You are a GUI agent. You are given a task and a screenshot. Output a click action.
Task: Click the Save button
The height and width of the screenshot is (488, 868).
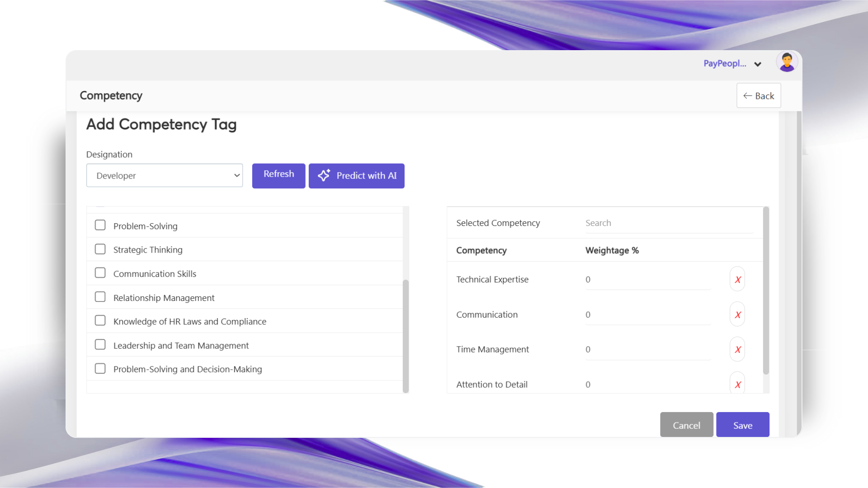click(x=742, y=425)
